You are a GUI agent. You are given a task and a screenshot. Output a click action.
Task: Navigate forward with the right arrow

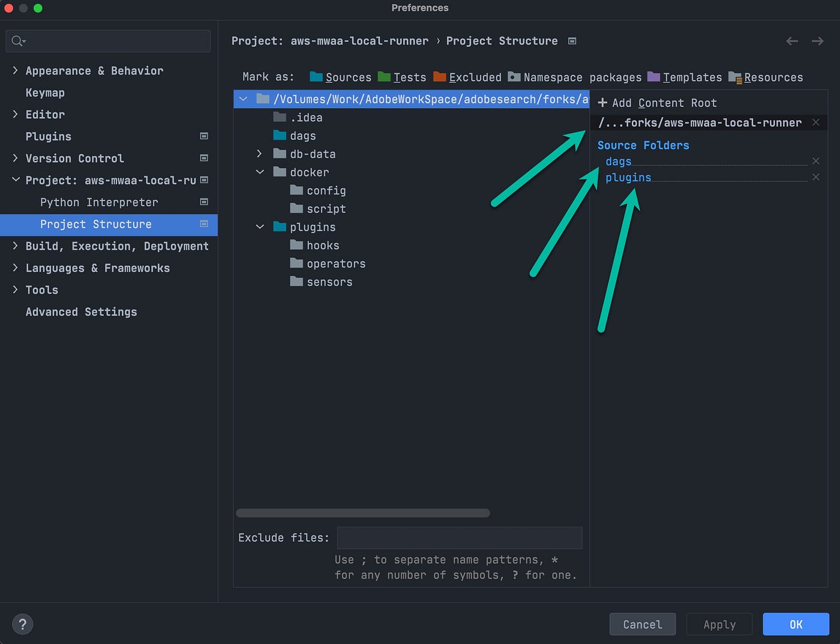(x=817, y=41)
